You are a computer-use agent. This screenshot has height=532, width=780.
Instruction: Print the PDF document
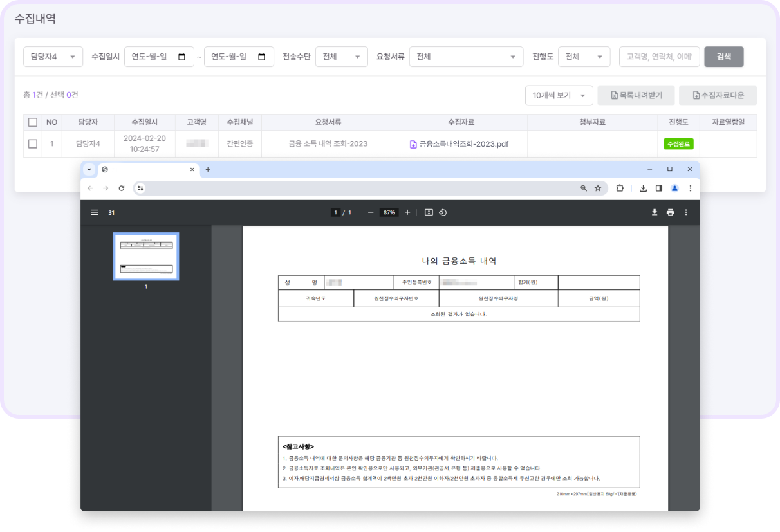[x=670, y=212]
